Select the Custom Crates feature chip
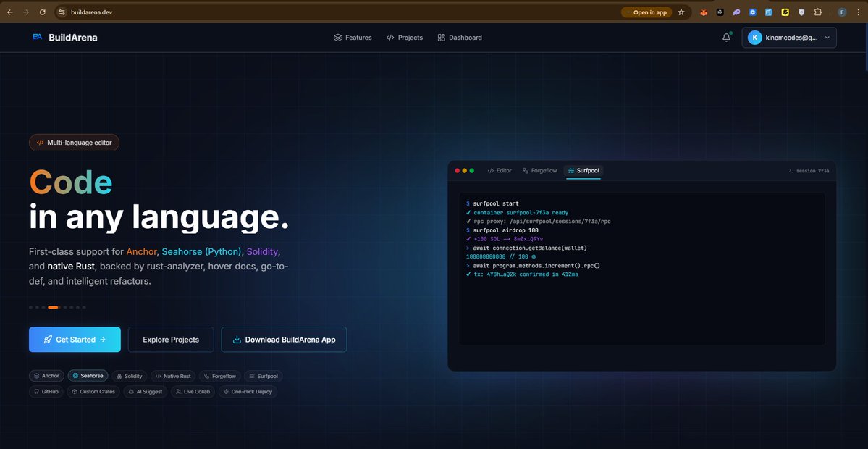This screenshot has height=449, width=868. click(93, 391)
